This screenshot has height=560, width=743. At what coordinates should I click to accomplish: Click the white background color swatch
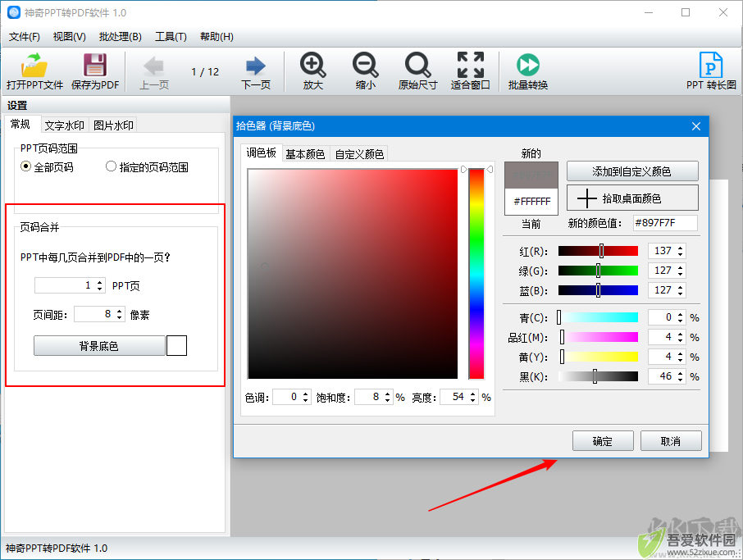pos(177,345)
